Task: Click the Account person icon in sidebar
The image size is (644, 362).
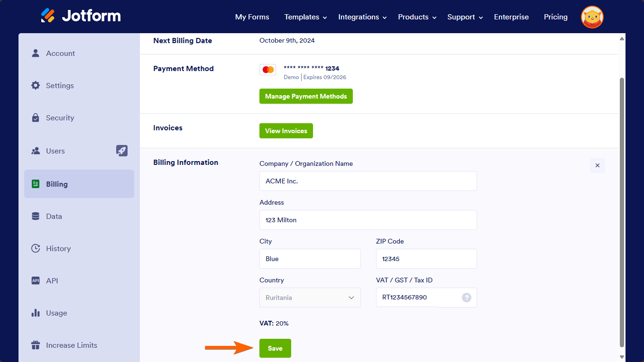Action: (36, 53)
